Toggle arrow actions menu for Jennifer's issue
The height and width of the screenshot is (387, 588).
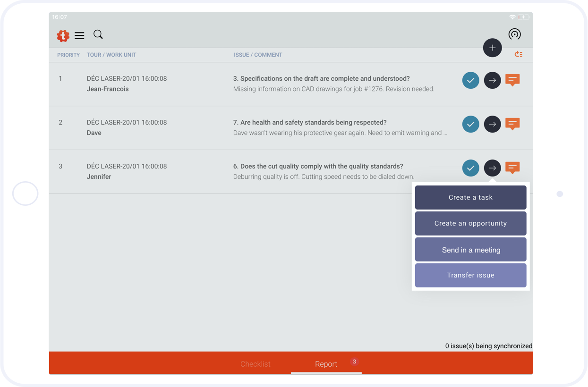(492, 168)
